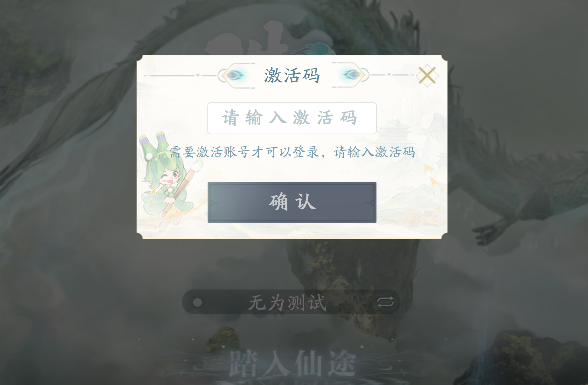The height and width of the screenshot is (385, 588).
Task: Close the 激活码 dialog with the X
Action: point(427,75)
